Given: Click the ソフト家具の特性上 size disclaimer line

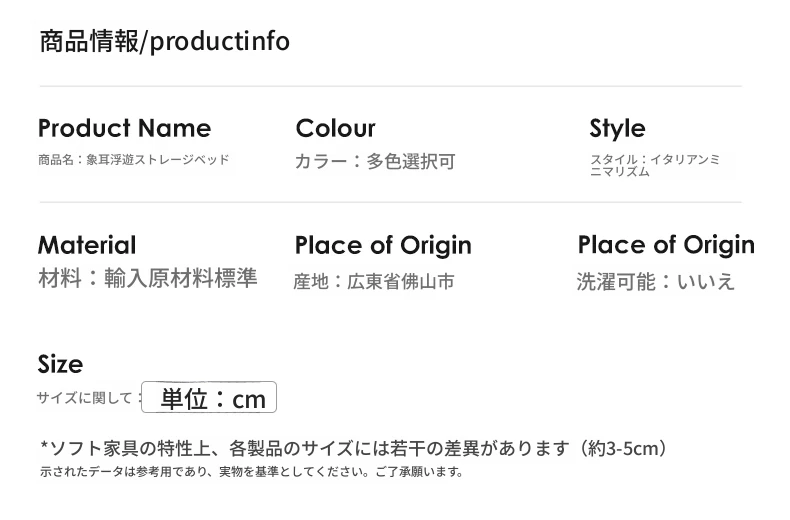Looking at the screenshot, I should (x=354, y=447).
